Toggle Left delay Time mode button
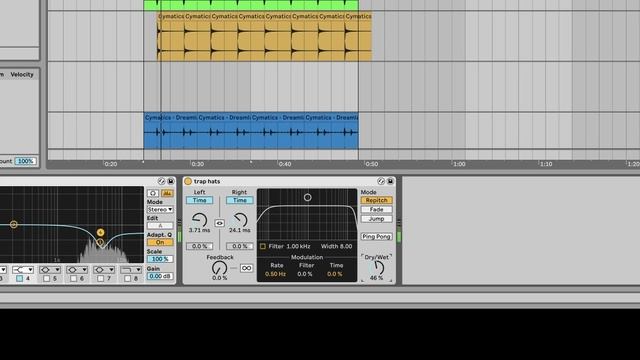This screenshot has width=640, height=360. [200, 200]
